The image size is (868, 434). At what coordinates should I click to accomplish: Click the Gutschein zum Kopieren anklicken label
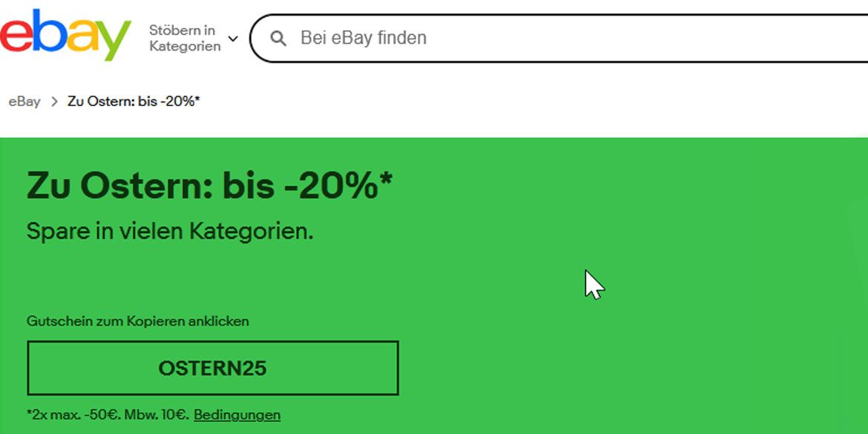tap(138, 321)
